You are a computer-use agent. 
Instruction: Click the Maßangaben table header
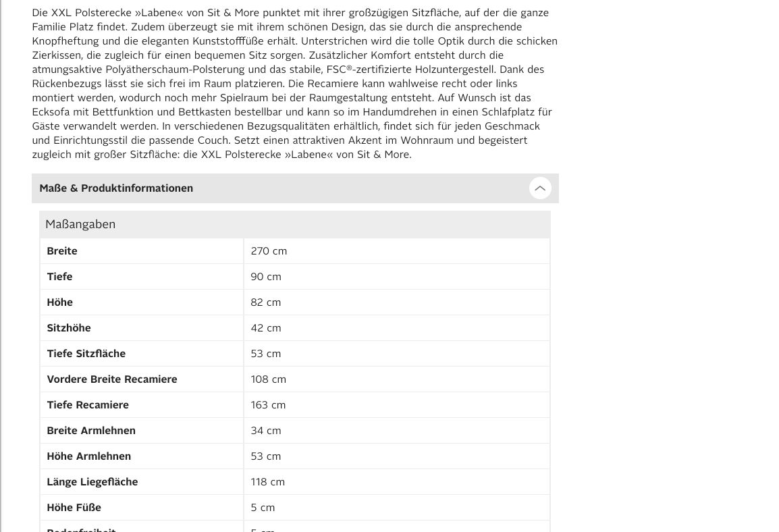[x=80, y=224]
